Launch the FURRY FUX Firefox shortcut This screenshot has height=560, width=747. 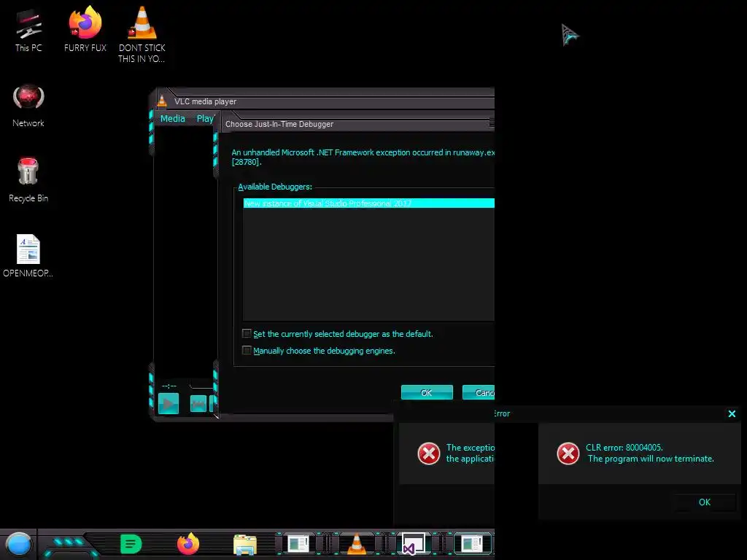(x=85, y=29)
